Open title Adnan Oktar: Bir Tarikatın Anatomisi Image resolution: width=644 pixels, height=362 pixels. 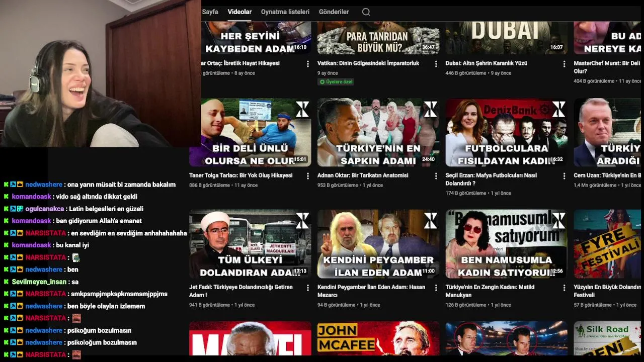coord(363,175)
